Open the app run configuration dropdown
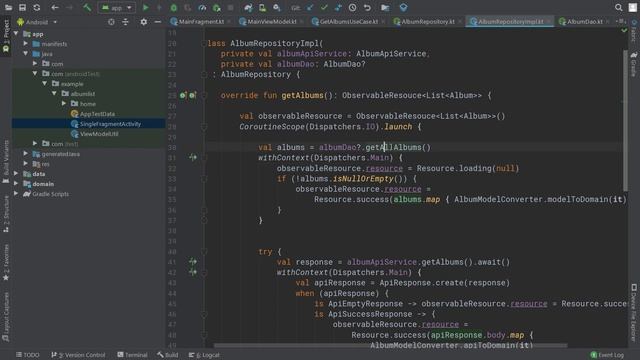 [x=117, y=8]
